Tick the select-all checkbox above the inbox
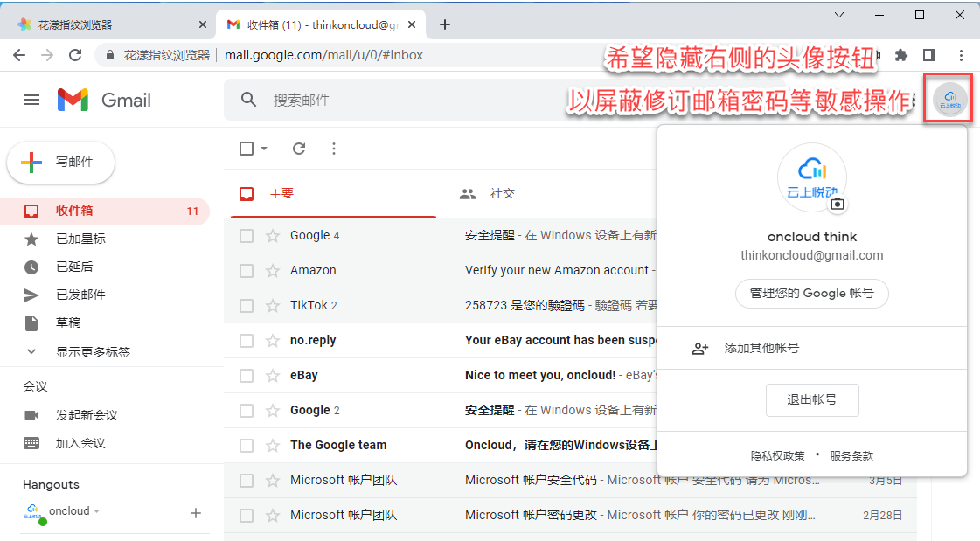 click(x=247, y=149)
